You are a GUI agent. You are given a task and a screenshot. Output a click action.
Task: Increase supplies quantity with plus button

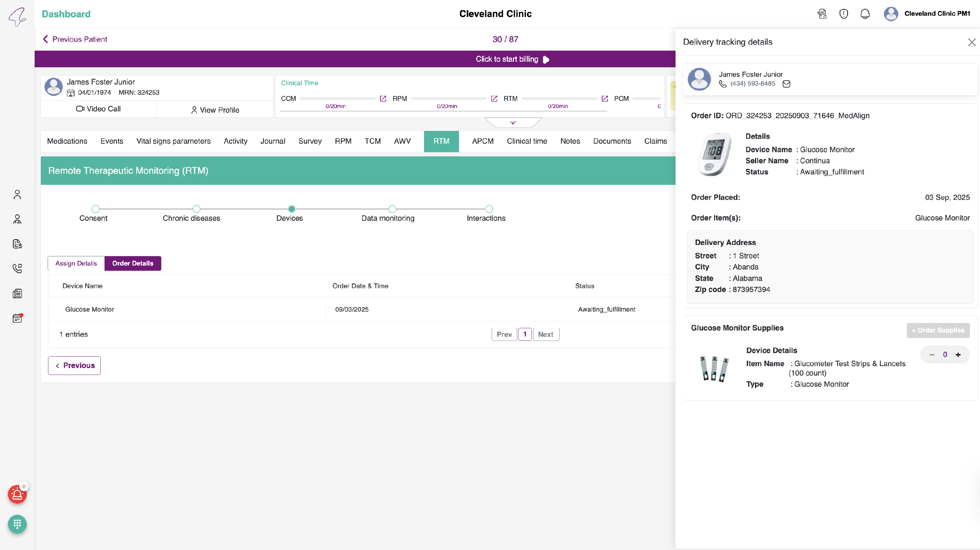tap(958, 354)
